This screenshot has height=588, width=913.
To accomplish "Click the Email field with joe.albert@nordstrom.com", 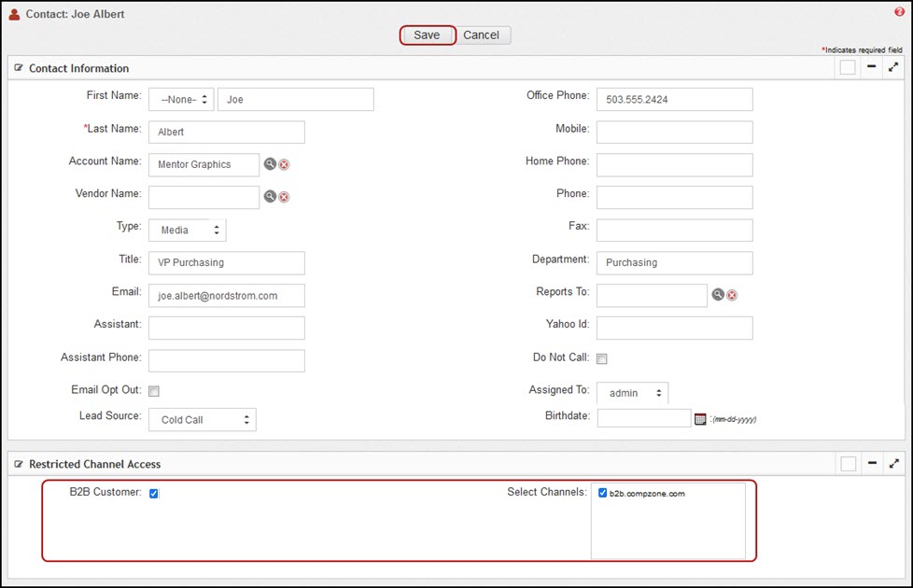I will click(227, 296).
